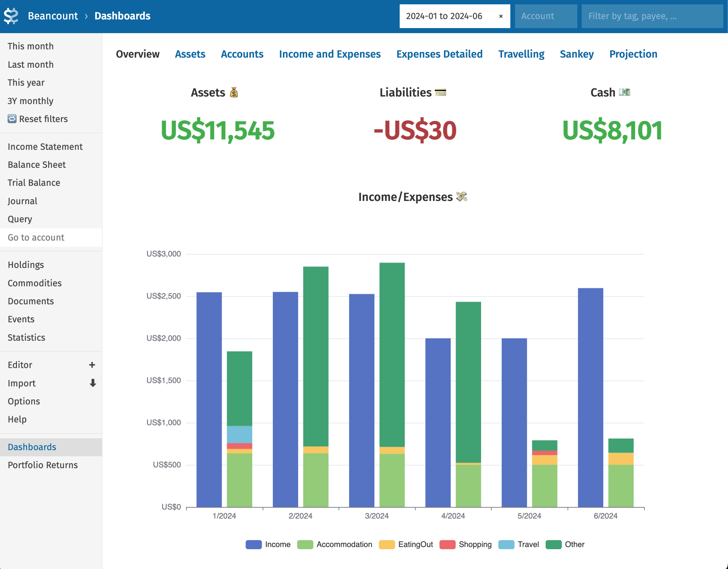Open Balance Sheet report

51,165
